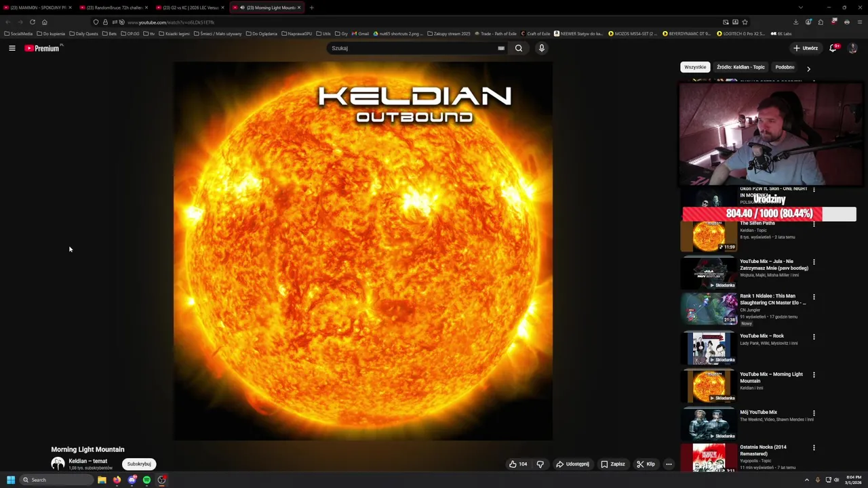The image size is (868, 488).
Task: Open browser downloads panel
Action: (x=796, y=22)
